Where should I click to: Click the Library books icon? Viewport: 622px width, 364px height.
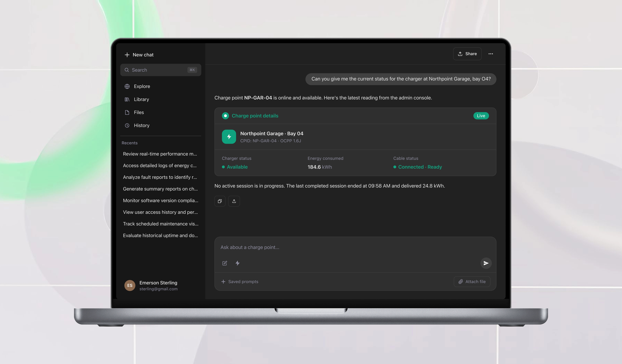[x=127, y=99]
